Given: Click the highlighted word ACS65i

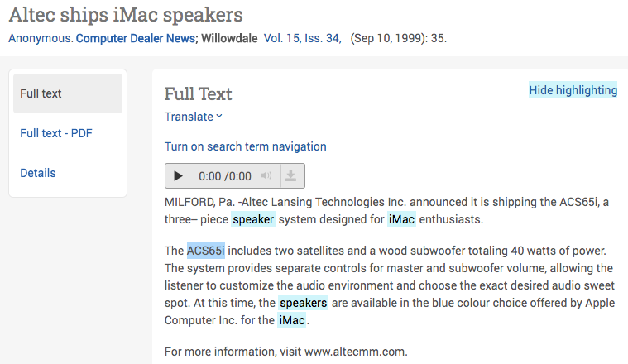Looking at the screenshot, I should click(205, 251).
